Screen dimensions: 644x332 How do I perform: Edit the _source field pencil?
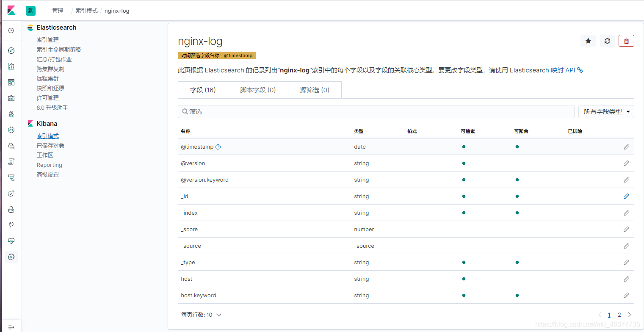tap(626, 246)
